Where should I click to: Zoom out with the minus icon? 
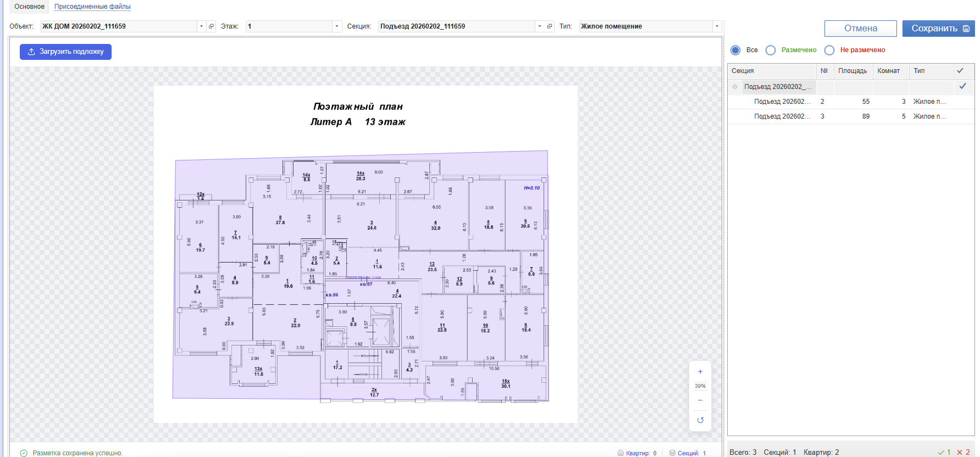point(700,400)
